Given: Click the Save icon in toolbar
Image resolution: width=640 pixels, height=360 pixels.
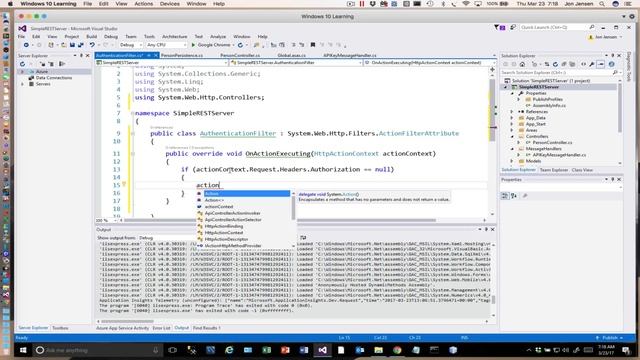Looking at the screenshot, I should click(x=72, y=45).
